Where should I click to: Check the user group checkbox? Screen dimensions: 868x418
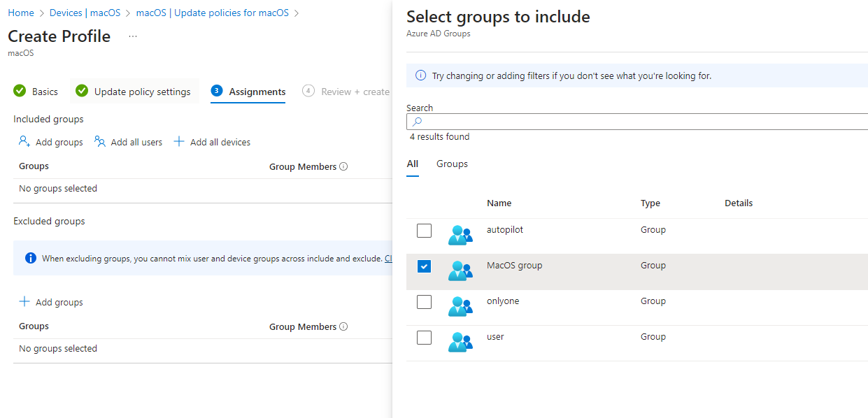point(424,337)
